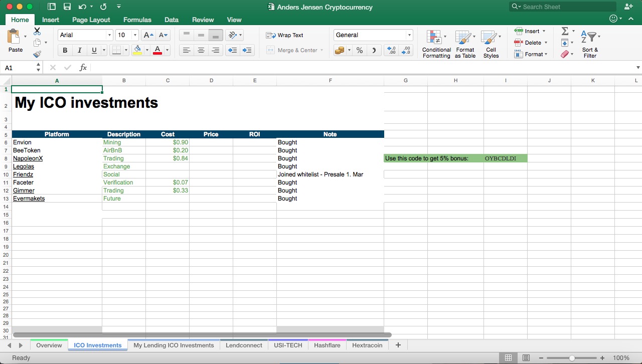Click into the Search Sheet field
The image size is (642, 364).
pos(562,7)
